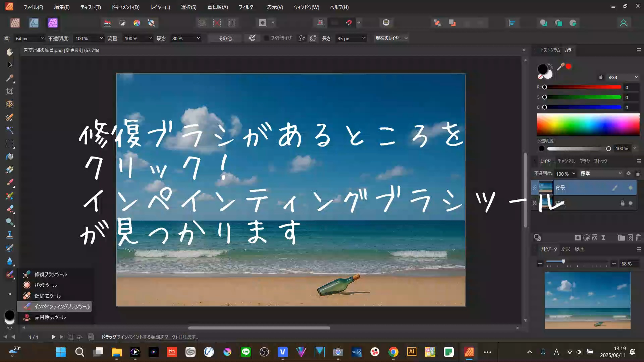Select the Flood Select (magic wand) tool
This screenshot has width=644, height=362.
(x=9, y=130)
